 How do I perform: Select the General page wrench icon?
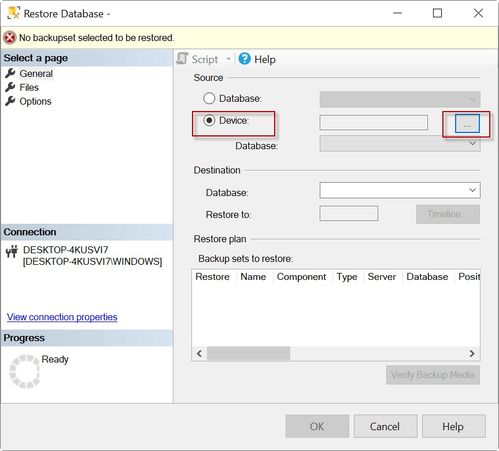pos(10,73)
